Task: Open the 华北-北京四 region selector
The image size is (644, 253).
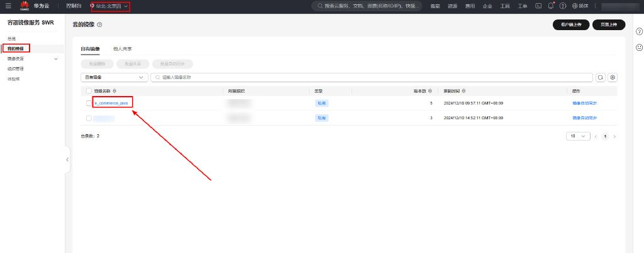Action: (110, 6)
